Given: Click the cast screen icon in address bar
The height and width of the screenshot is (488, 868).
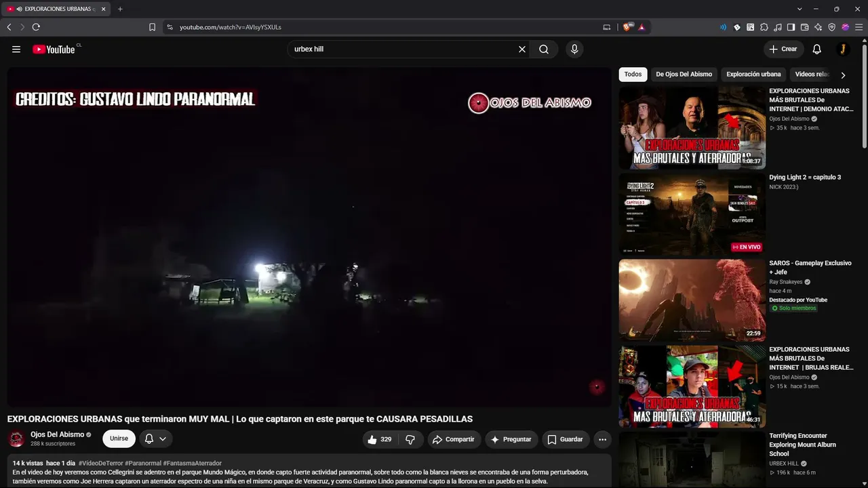Looking at the screenshot, I should [x=606, y=27].
